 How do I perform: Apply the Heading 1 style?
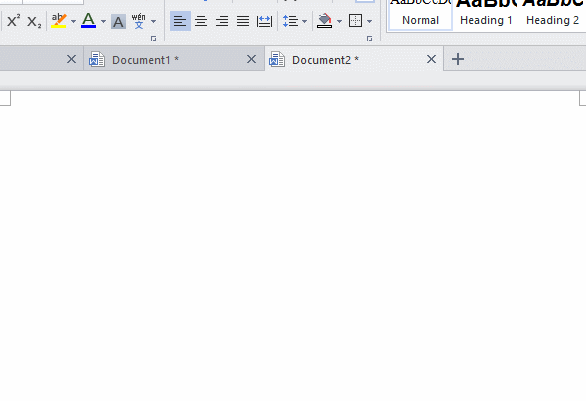(486, 15)
